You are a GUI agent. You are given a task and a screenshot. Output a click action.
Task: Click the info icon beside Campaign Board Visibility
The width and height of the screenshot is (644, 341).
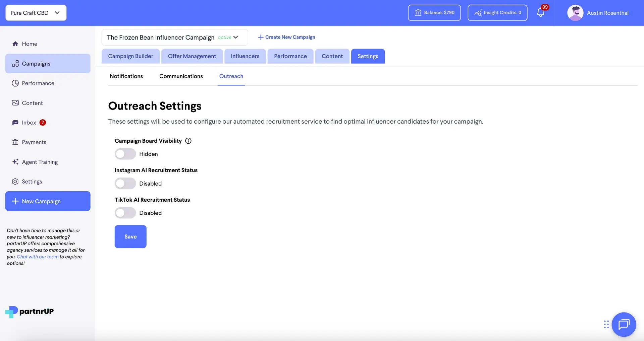pos(189,141)
